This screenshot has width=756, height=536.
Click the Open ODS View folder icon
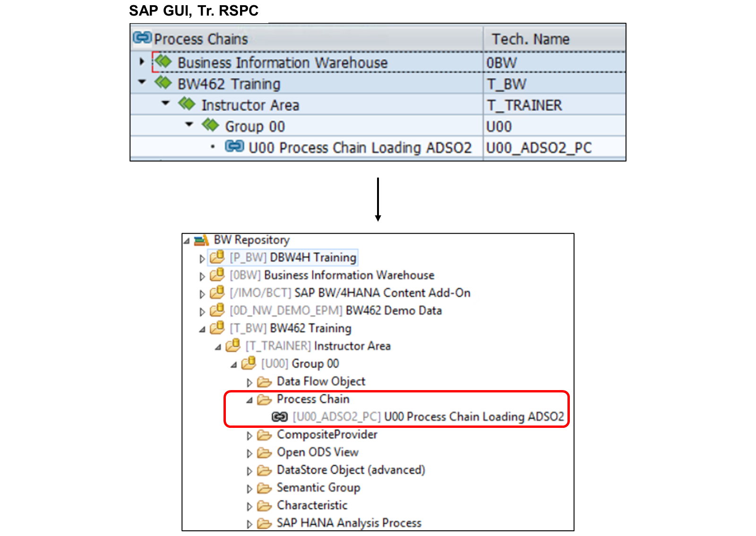(265, 453)
